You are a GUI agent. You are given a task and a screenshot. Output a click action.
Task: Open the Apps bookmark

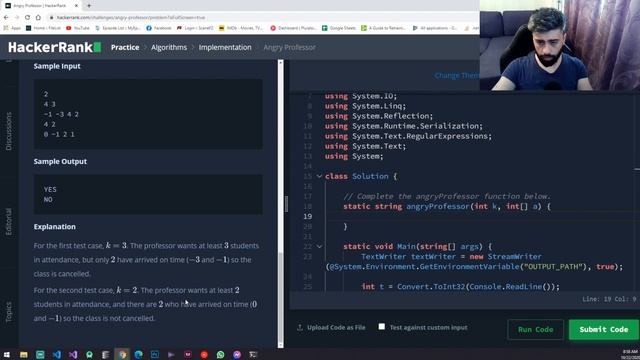12,28
